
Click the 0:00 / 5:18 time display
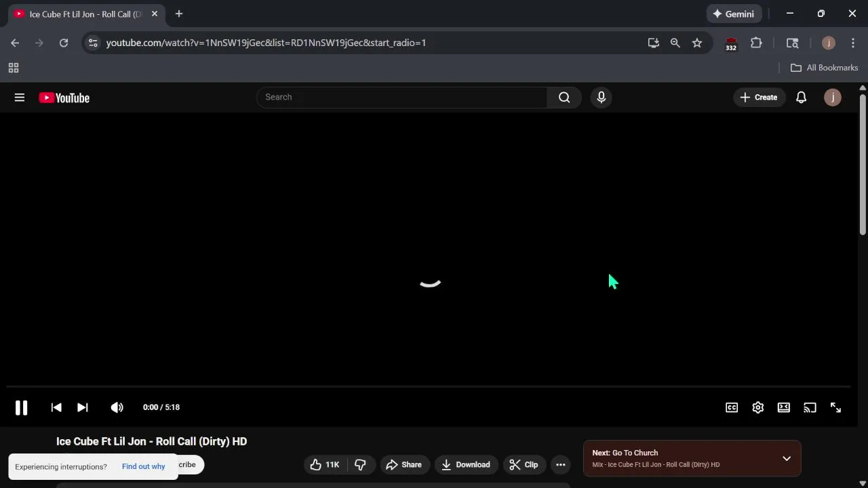point(161,407)
